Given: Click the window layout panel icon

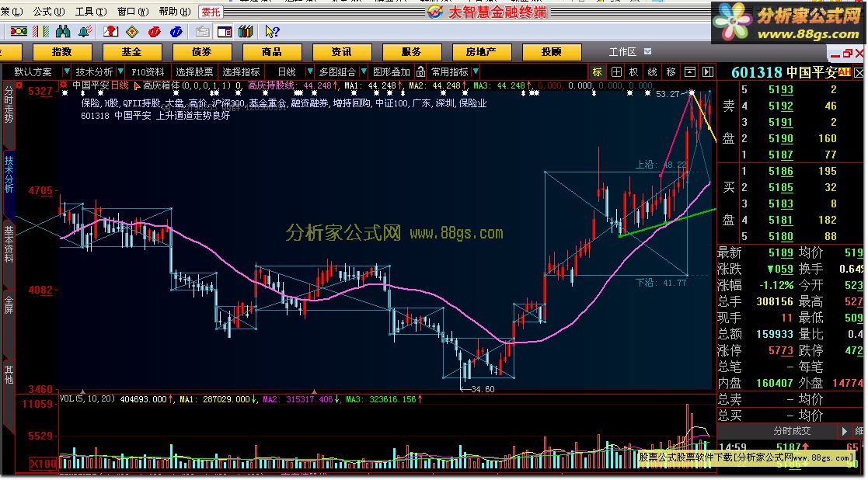Looking at the screenshot, I should [225, 32].
